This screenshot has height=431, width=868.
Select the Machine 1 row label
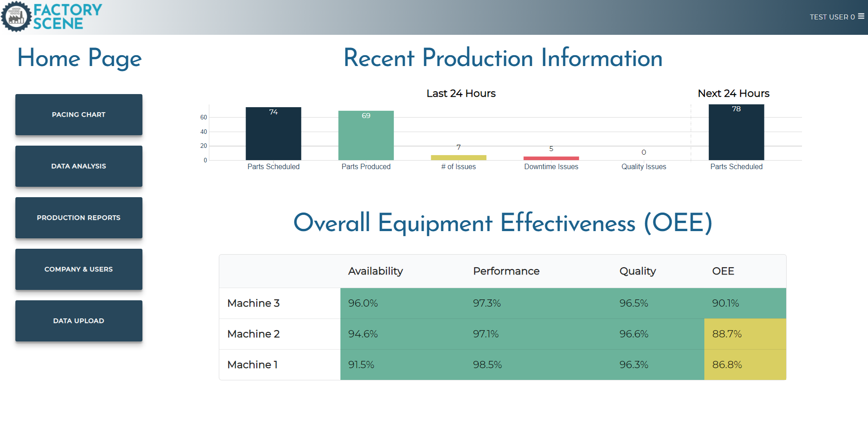click(253, 365)
